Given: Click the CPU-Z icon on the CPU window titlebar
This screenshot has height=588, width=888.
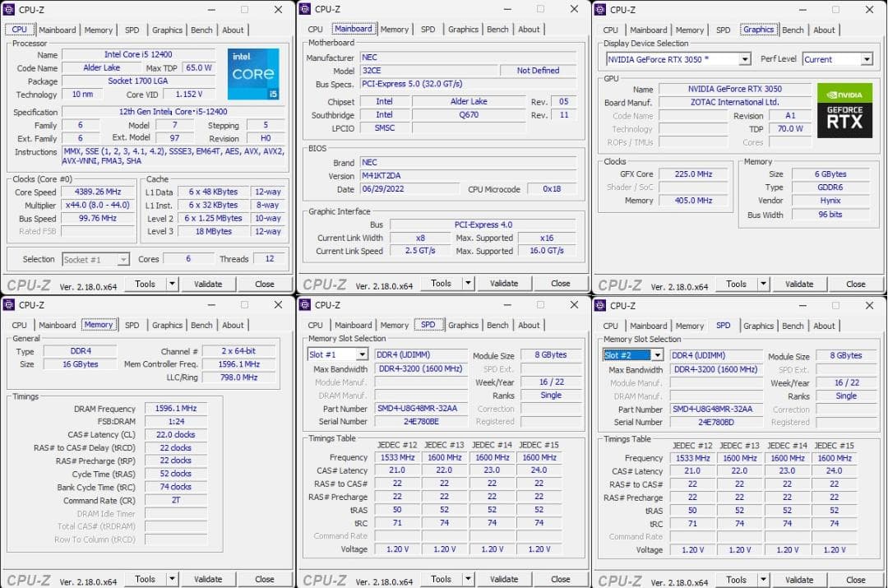Looking at the screenshot, I should (8, 9).
